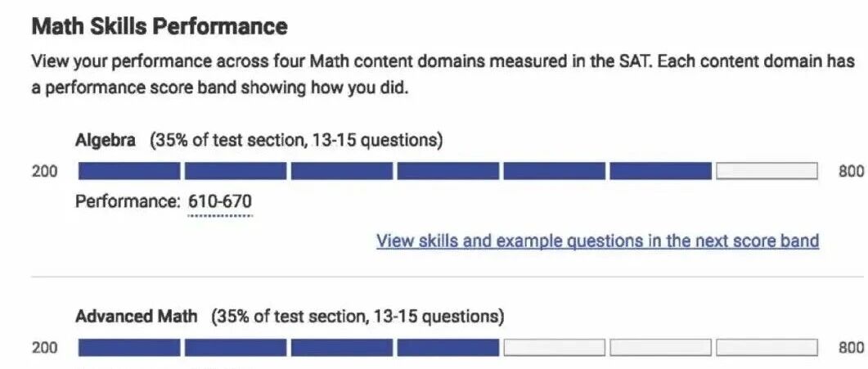Select the Algebra domain label
The image size is (868, 369).
[106, 140]
